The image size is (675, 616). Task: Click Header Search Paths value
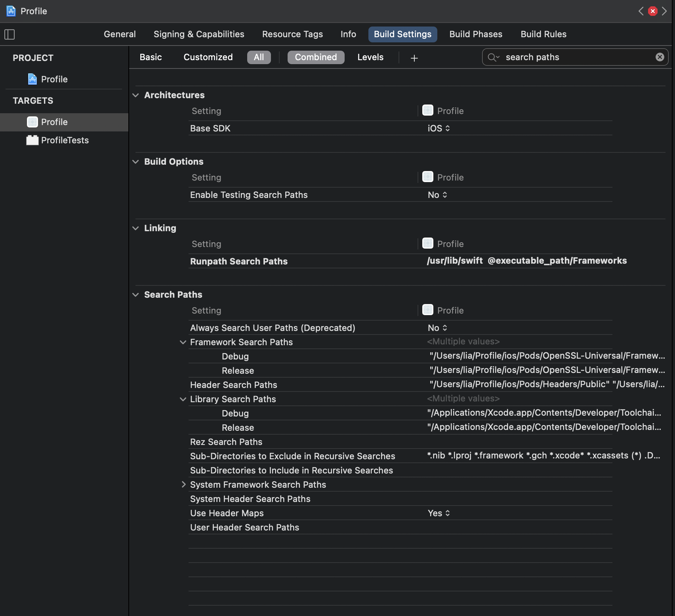547,384
